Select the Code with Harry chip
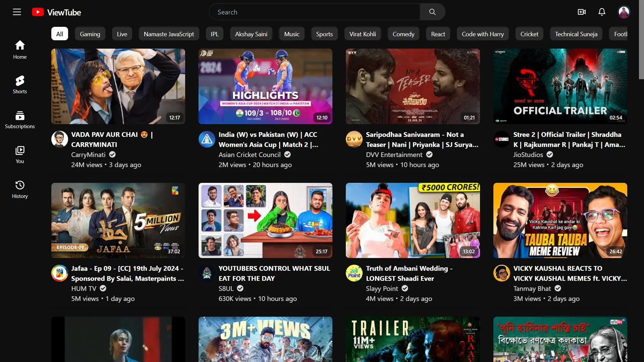This screenshot has height=362, width=644. (483, 34)
